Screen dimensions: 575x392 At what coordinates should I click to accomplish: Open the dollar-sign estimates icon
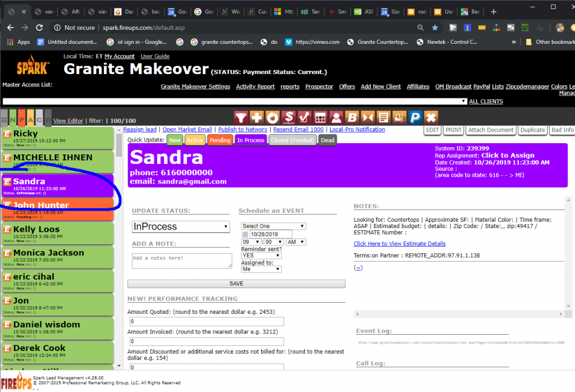point(289,118)
